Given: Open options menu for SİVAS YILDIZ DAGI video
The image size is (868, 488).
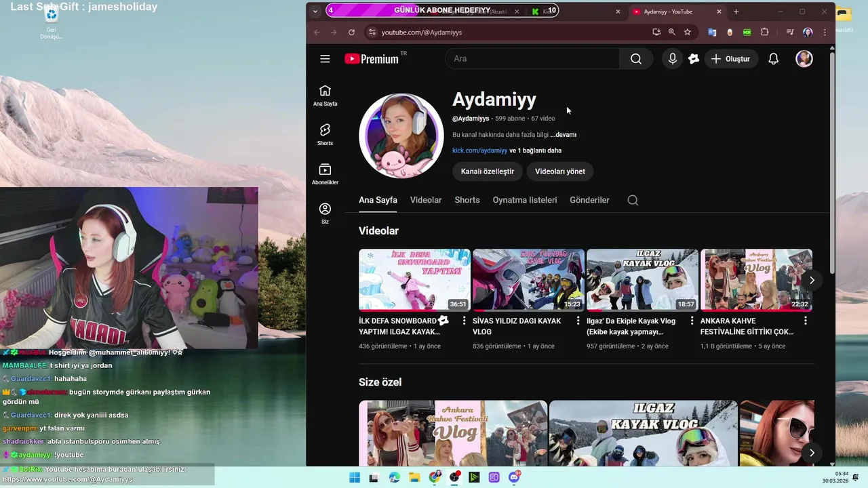Looking at the screenshot, I should pos(578,321).
